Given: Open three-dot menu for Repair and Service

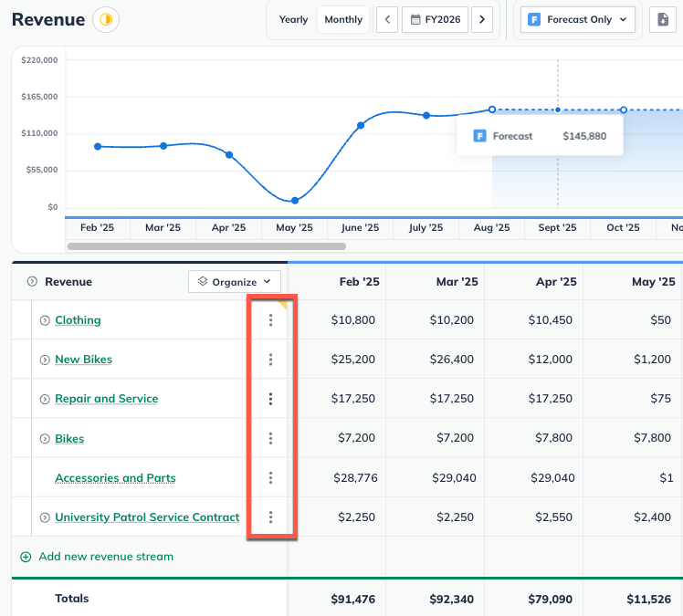Looking at the screenshot, I should pos(270,399).
